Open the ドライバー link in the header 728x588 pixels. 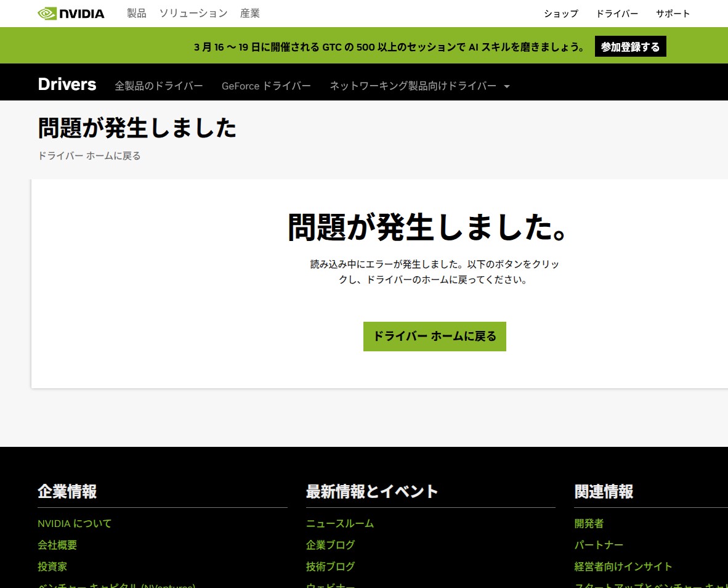tap(617, 14)
